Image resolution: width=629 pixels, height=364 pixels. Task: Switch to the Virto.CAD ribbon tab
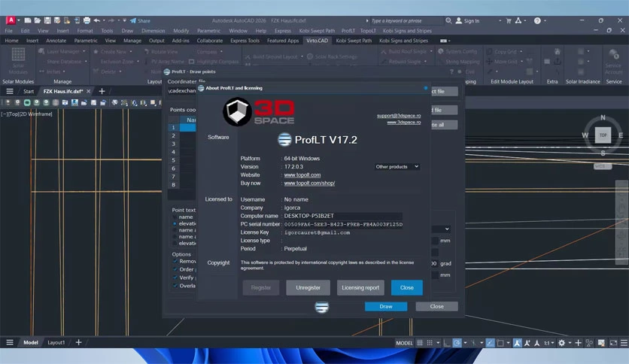(317, 41)
